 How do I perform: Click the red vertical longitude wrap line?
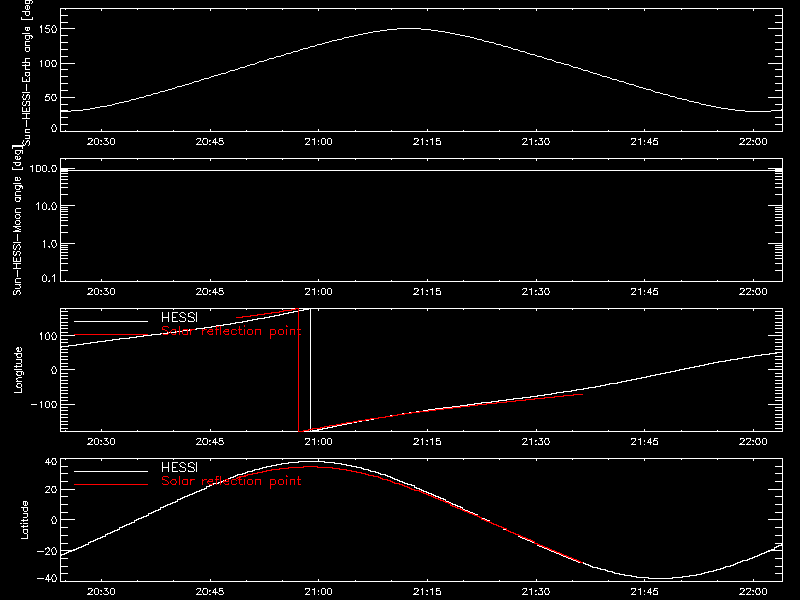pyautogui.click(x=298, y=370)
